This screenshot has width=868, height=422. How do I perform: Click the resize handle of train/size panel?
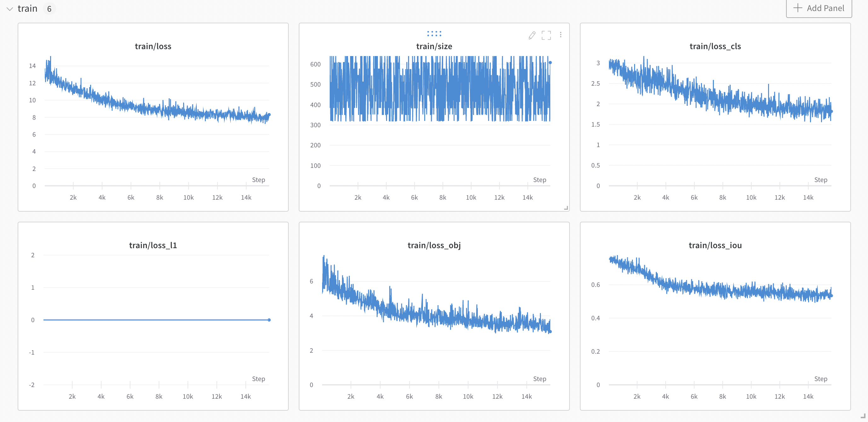[566, 208]
